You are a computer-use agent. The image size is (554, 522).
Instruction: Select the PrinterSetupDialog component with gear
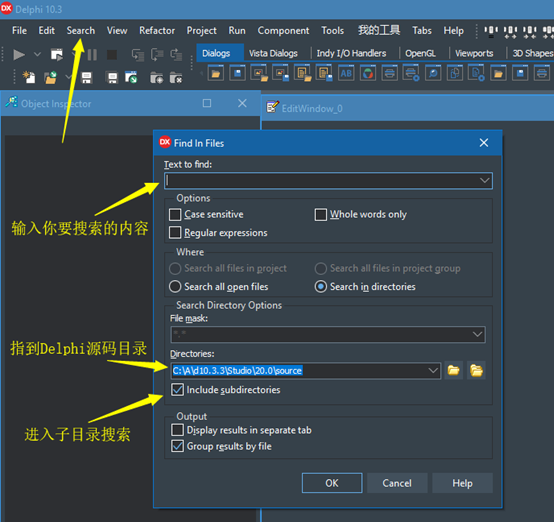pos(411,73)
